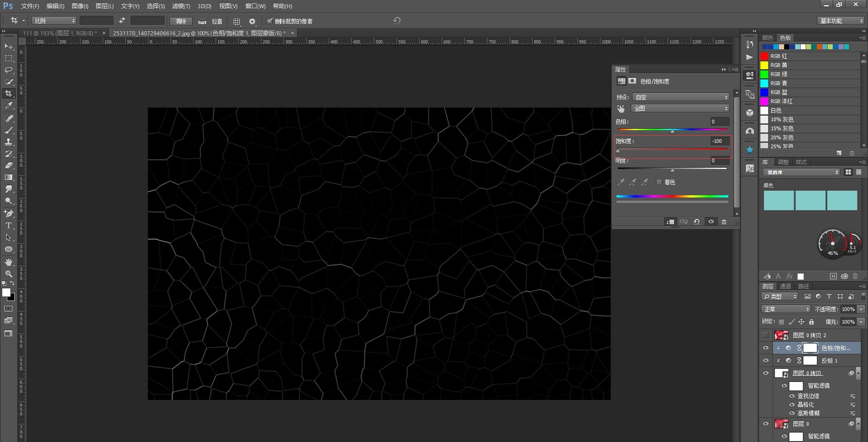Image resolution: width=868 pixels, height=442 pixels.
Task: Open the 基本功能 workspace dropdown
Action: 841,21
